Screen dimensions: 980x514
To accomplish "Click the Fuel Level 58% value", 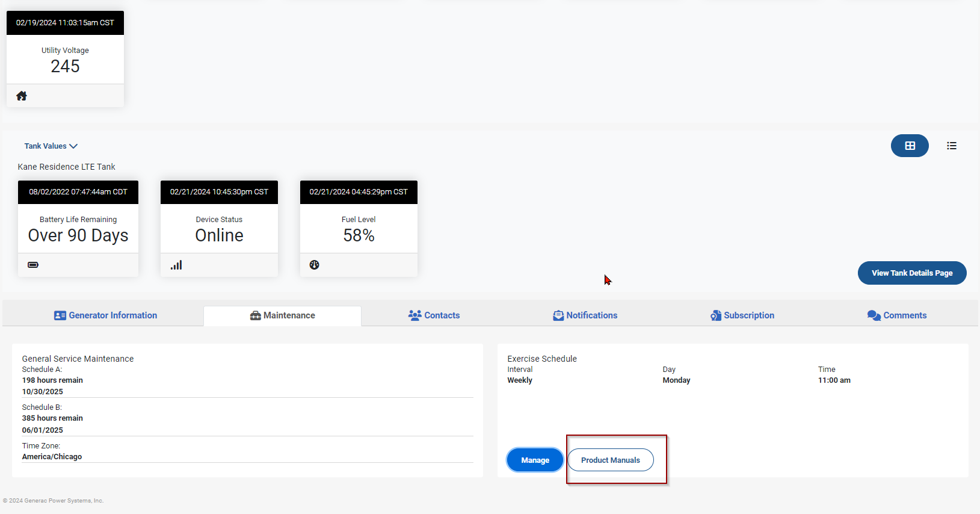I will click(x=359, y=235).
